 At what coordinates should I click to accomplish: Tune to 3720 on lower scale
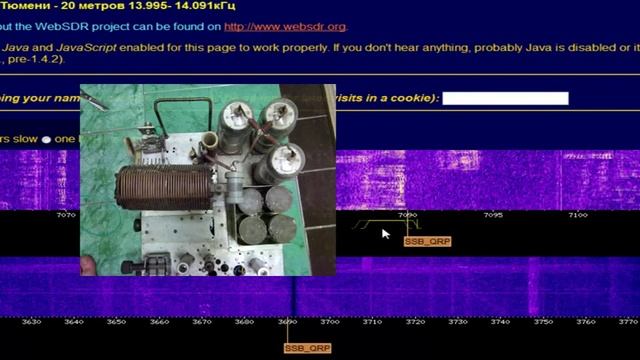[x=415, y=322]
